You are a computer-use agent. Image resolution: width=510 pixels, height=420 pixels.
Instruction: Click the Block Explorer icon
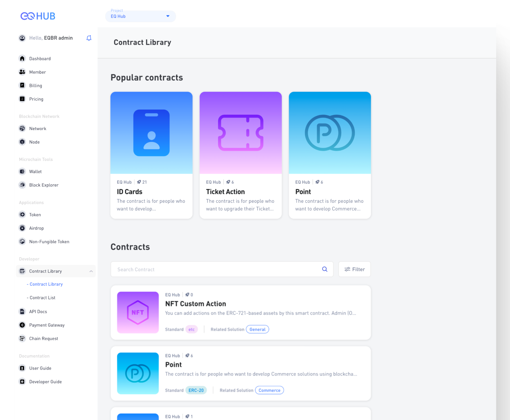pyautogui.click(x=22, y=185)
